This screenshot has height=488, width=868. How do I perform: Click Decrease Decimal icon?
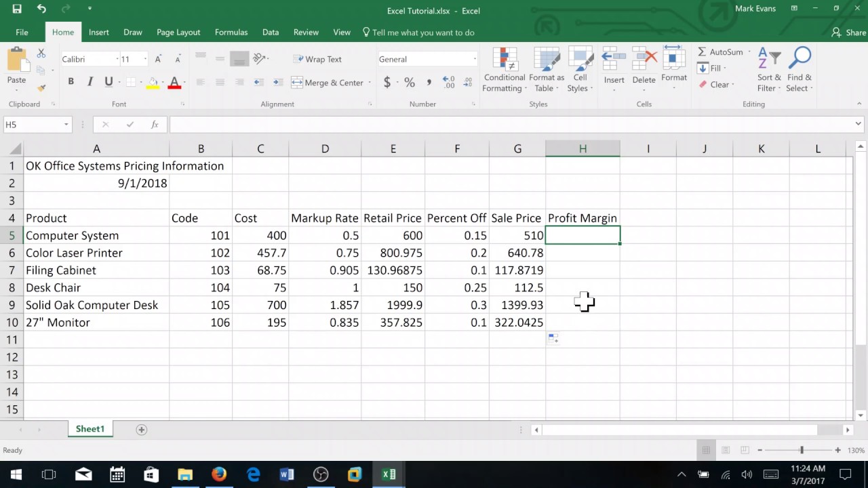coord(468,83)
